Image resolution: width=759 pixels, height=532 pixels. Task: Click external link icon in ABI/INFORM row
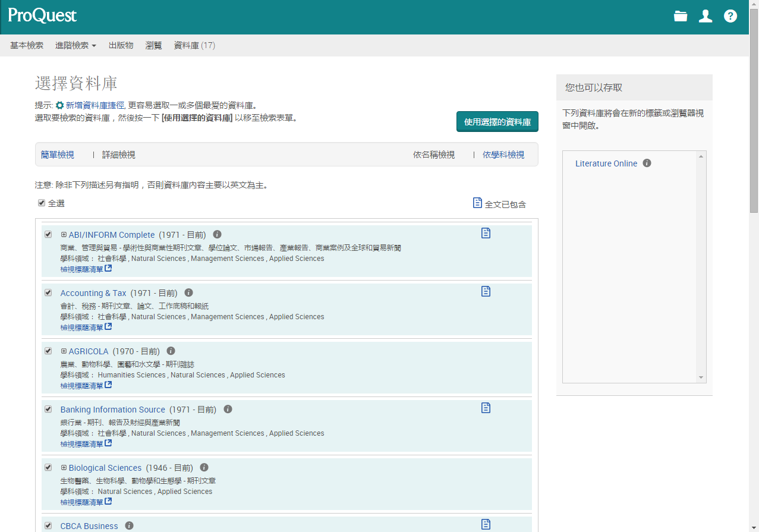click(x=108, y=269)
